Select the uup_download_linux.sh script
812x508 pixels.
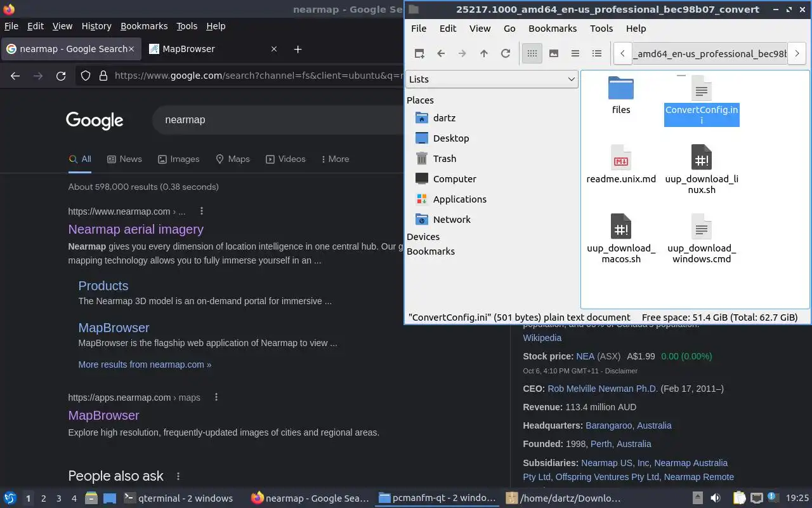(x=702, y=170)
